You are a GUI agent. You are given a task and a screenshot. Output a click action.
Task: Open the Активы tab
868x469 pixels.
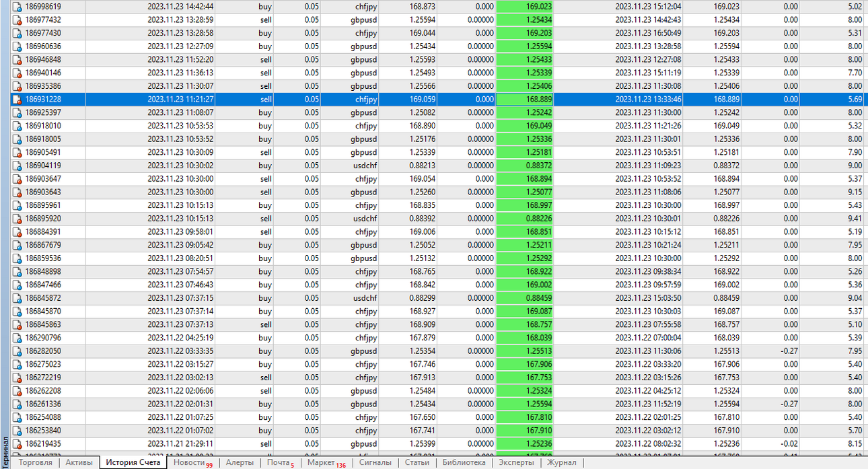click(x=79, y=463)
